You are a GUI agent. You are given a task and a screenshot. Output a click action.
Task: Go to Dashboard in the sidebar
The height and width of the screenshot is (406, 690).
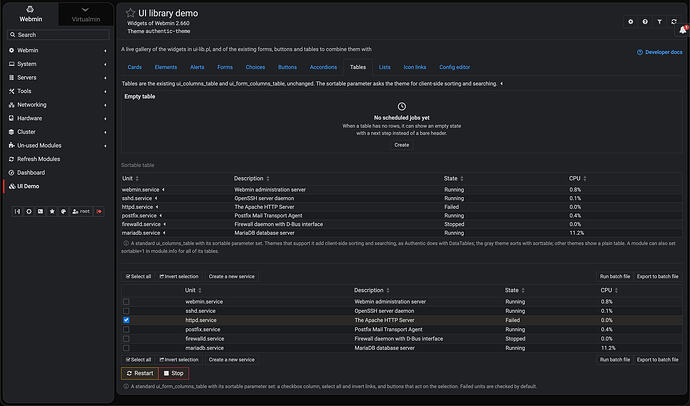[x=31, y=172]
